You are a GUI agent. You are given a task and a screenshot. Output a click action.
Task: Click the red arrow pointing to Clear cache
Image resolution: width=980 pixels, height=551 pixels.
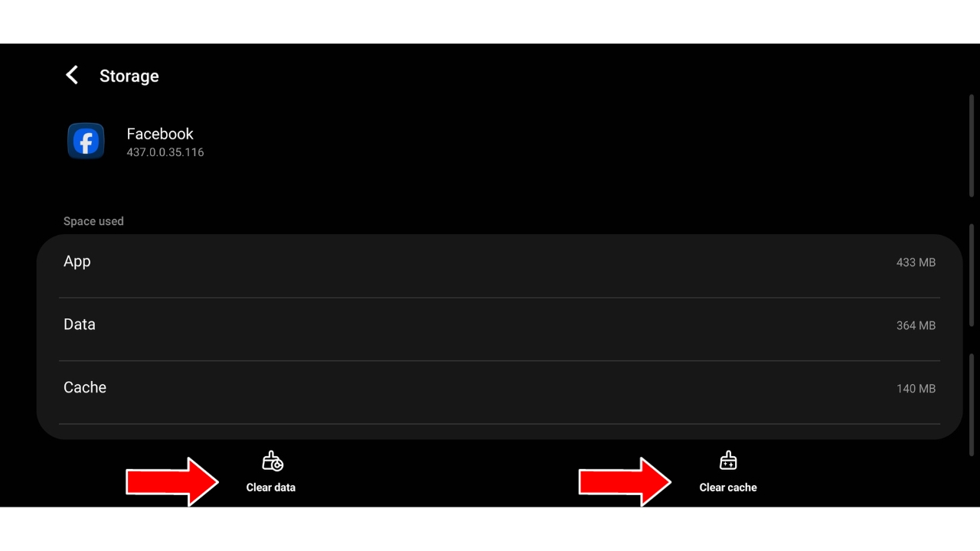626,481
